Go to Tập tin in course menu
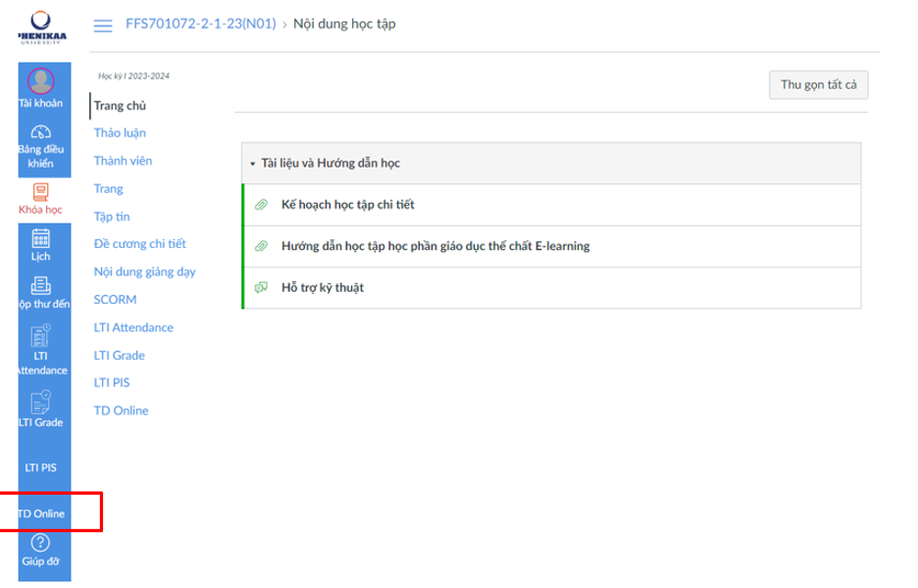The height and width of the screenshot is (588, 918). tap(112, 217)
